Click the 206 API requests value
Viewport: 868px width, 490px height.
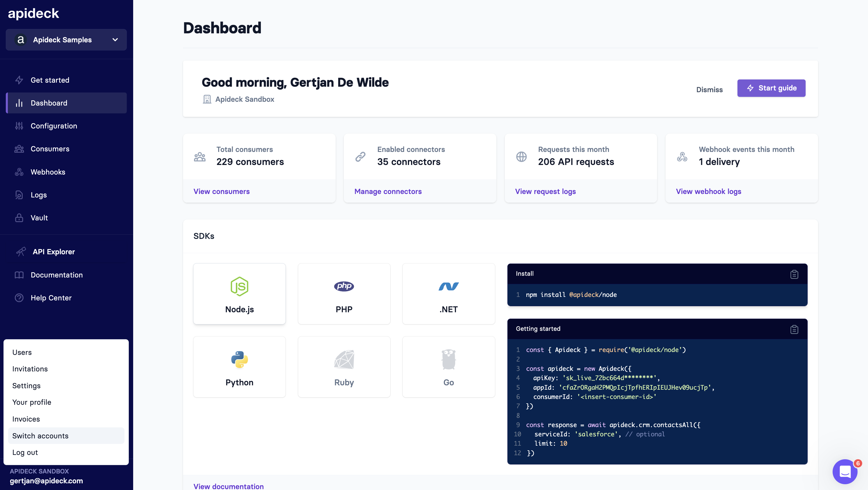576,162
